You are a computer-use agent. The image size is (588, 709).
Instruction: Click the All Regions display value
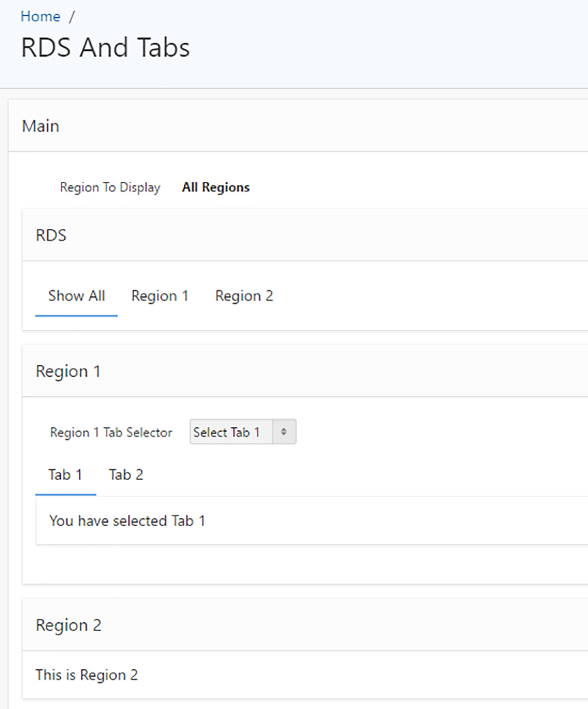point(216,187)
